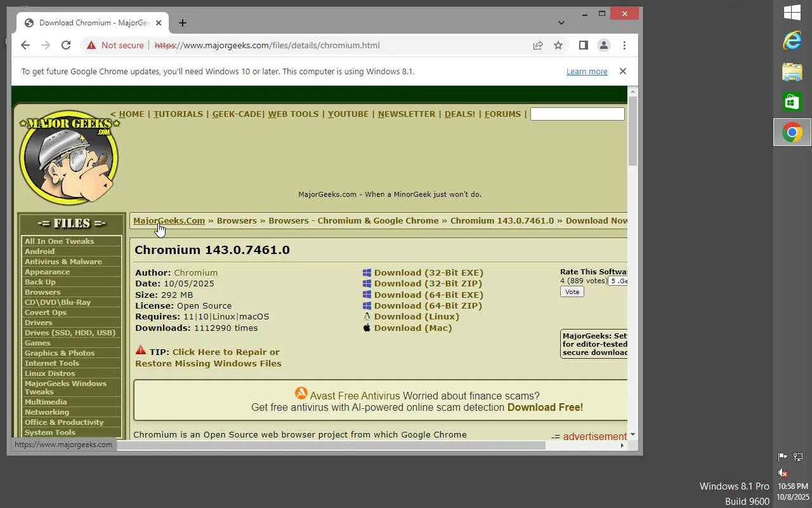
Task: Click the scrollbar down arrow
Action: [x=632, y=434]
